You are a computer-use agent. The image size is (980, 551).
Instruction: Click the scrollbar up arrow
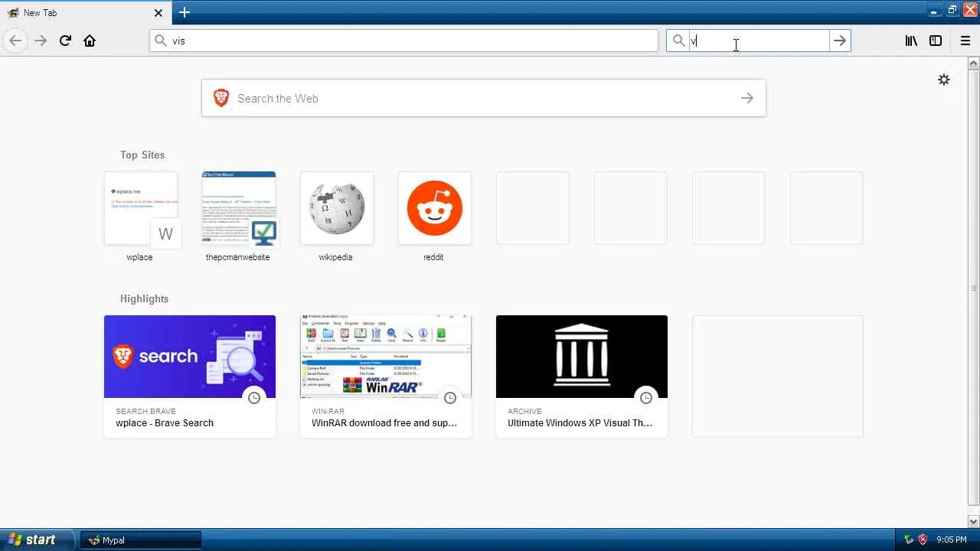click(x=974, y=63)
